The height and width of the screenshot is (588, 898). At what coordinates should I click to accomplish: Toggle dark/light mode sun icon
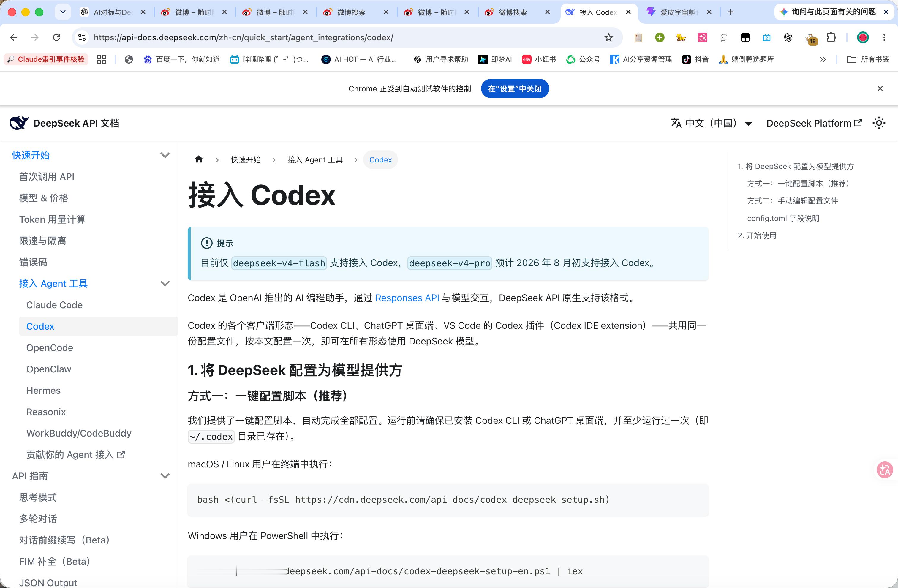[879, 123]
